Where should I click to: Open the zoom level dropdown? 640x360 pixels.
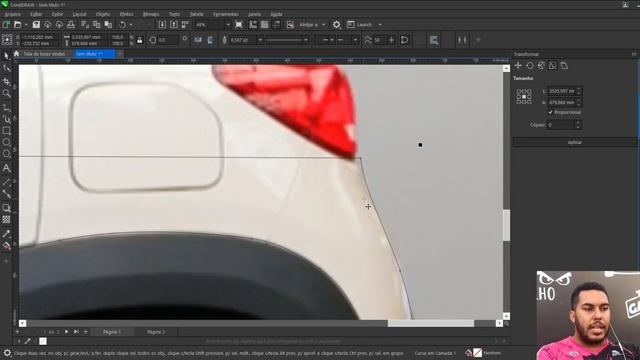point(228,24)
